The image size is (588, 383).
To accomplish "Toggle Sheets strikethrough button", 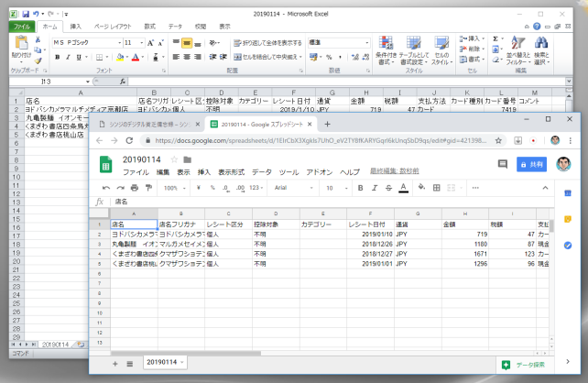I will pyautogui.click(x=389, y=188).
